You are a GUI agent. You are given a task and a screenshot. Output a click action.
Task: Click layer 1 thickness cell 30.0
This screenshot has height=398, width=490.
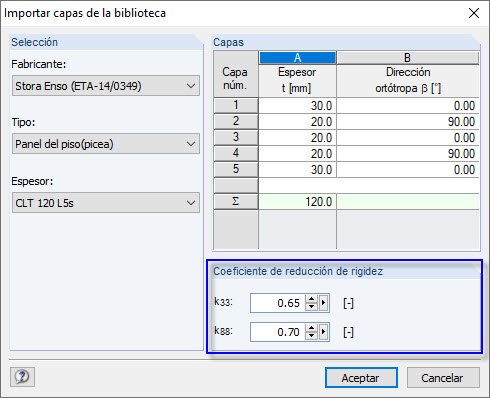298,106
